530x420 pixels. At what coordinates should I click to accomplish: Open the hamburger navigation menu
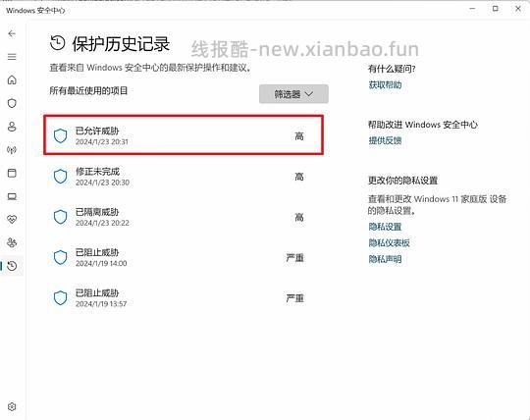pos(12,57)
